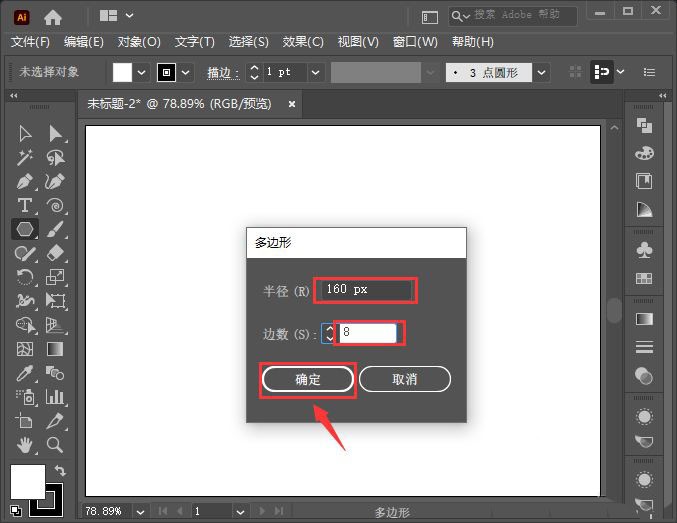Expand the align options dropdown arrow
Image resolution: width=677 pixels, height=523 pixels.
click(620, 71)
